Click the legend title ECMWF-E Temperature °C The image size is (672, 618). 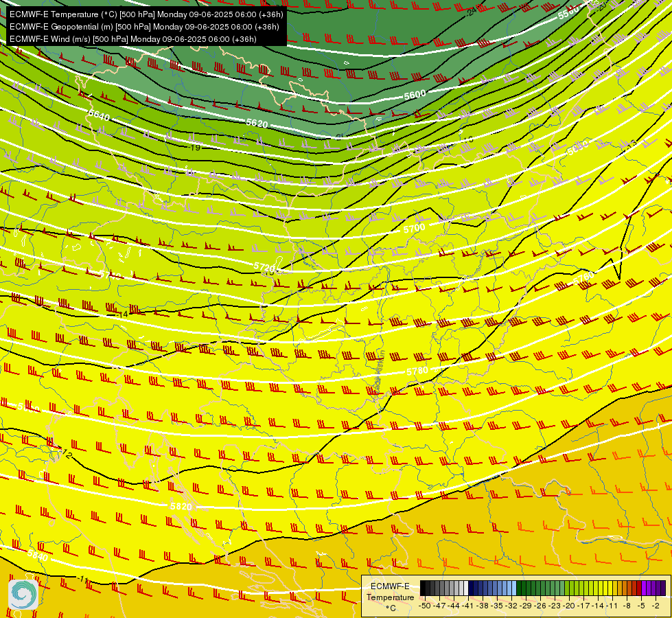pyautogui.click(x=391, y=597)
